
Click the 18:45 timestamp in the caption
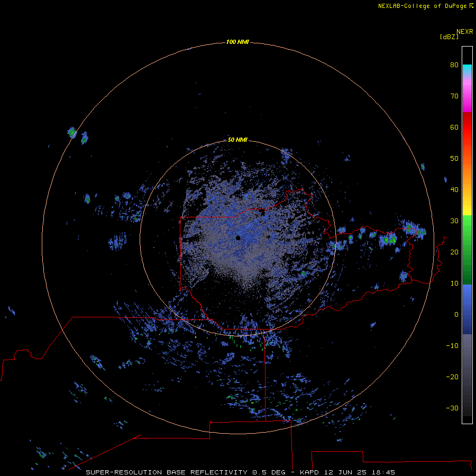click(383, 472)
